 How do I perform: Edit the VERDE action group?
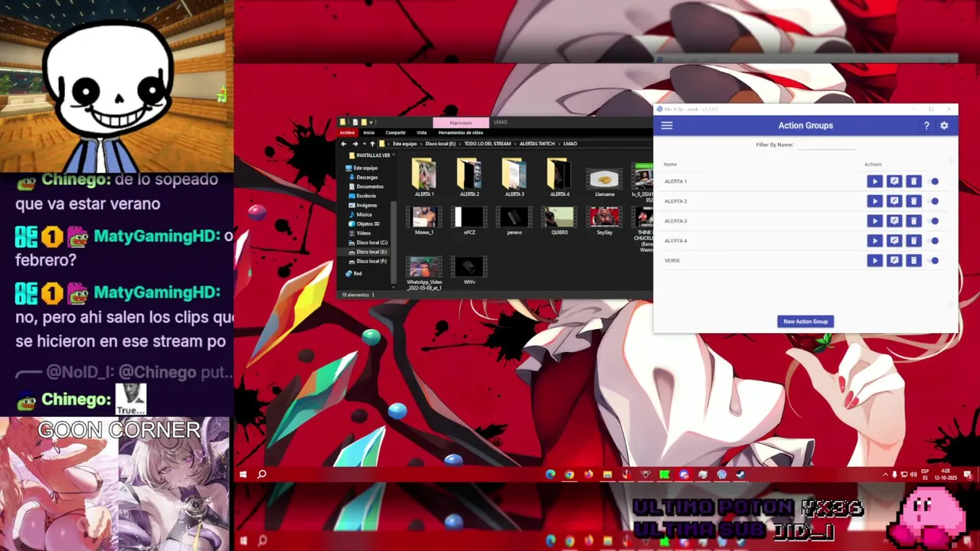(894, 261)
